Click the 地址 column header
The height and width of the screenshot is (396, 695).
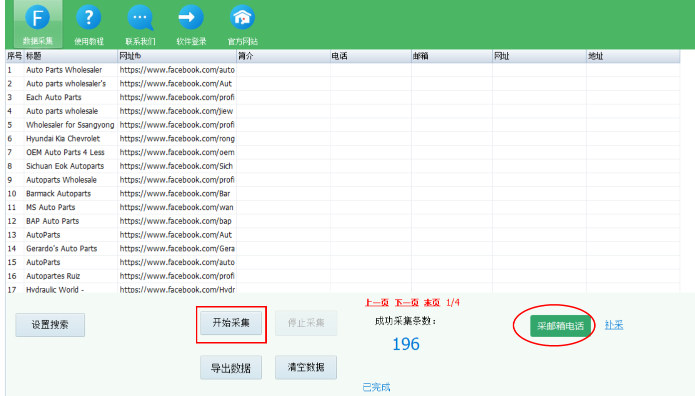(x=633, y=56)
